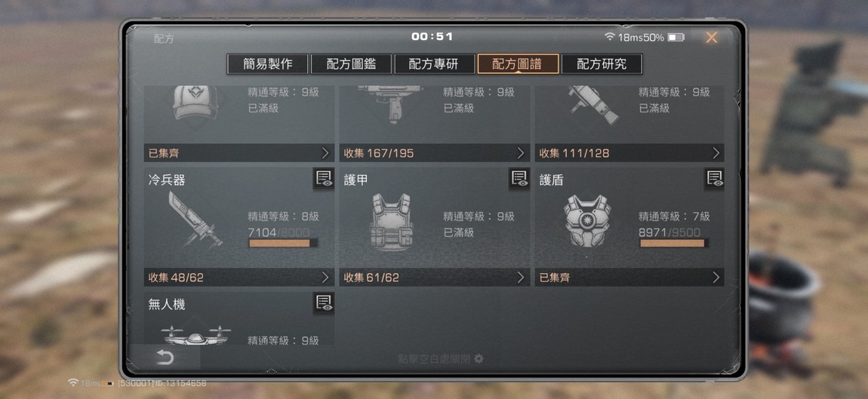This screenshot has width=868, height=399.
Task: Click the gear icon beside 點擊空白處關閉
Action: coord(479,359)
